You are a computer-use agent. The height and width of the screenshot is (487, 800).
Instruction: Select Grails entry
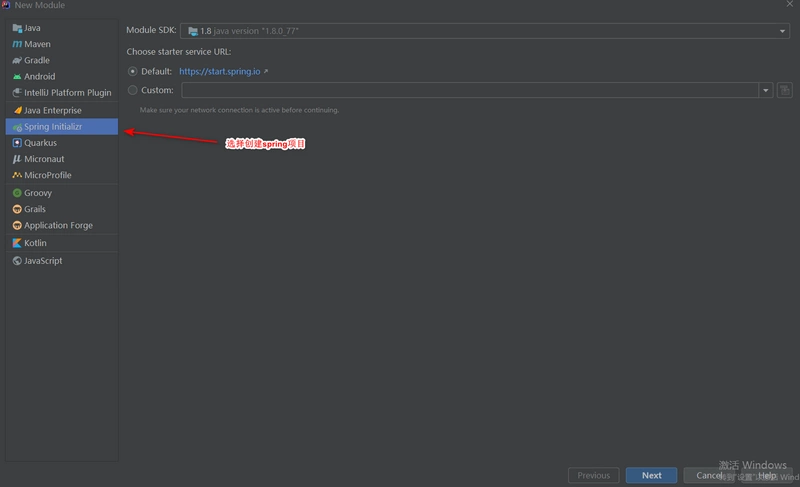coord(62,209)
